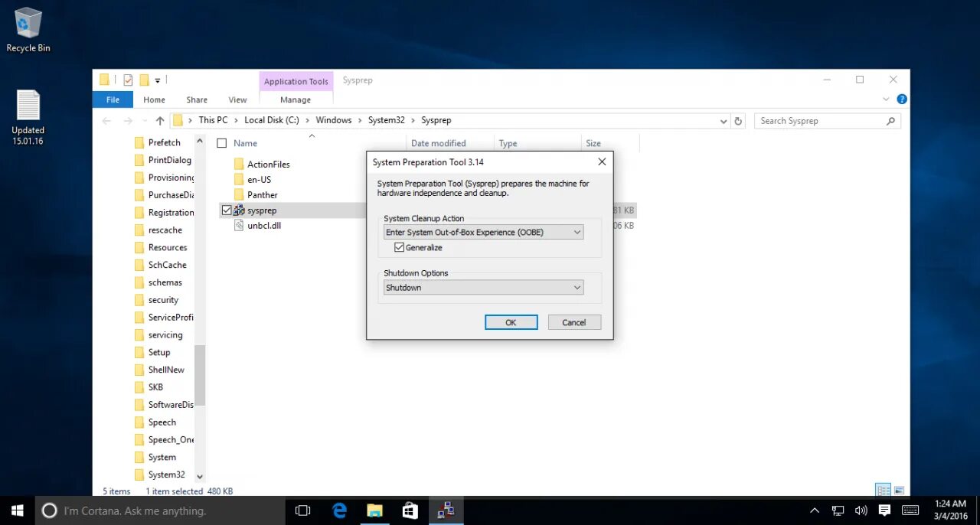The width and height of the screenshot is (980, 525).
Task: Click the Cortana search box
Action: click(x=160, y=510)
